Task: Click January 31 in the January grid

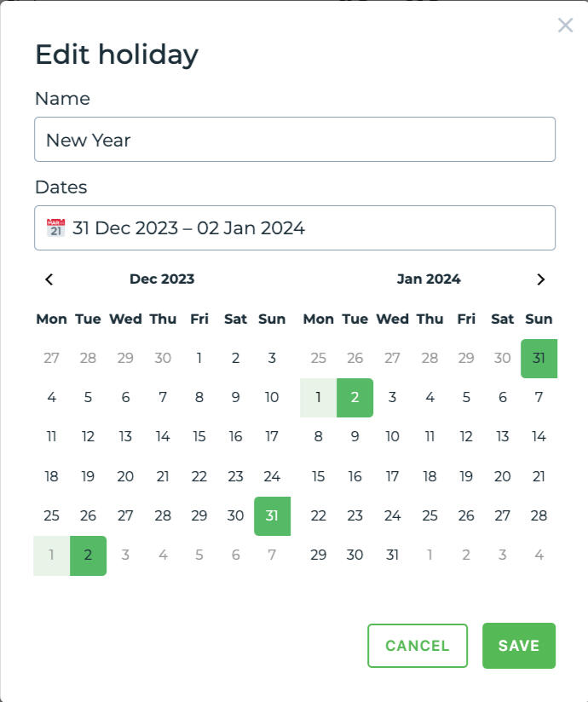Action: tap(392, 555)
